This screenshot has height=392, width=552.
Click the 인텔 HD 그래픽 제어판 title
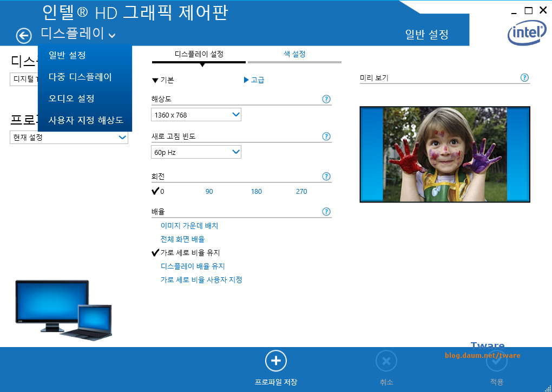tap(135, 12)
